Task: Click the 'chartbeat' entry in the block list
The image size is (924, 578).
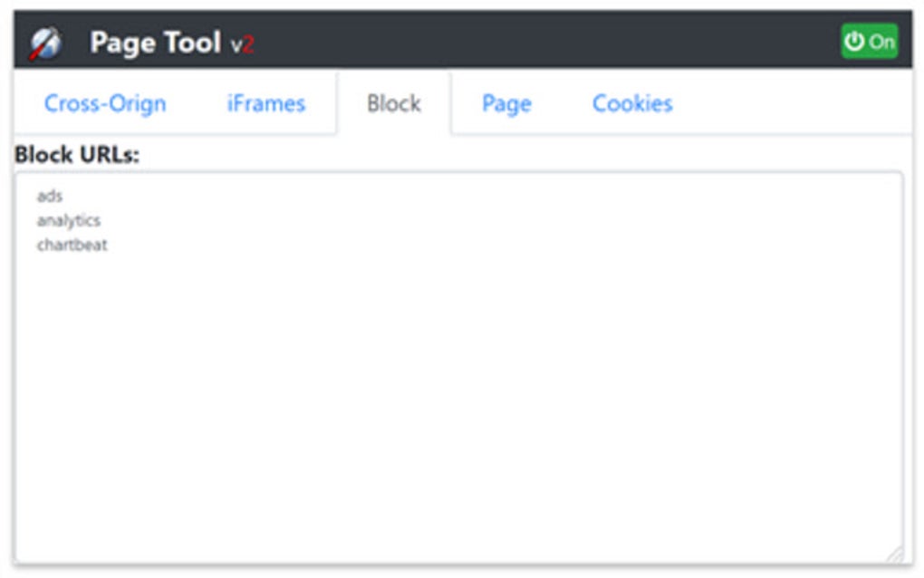Action: [71, 243]
